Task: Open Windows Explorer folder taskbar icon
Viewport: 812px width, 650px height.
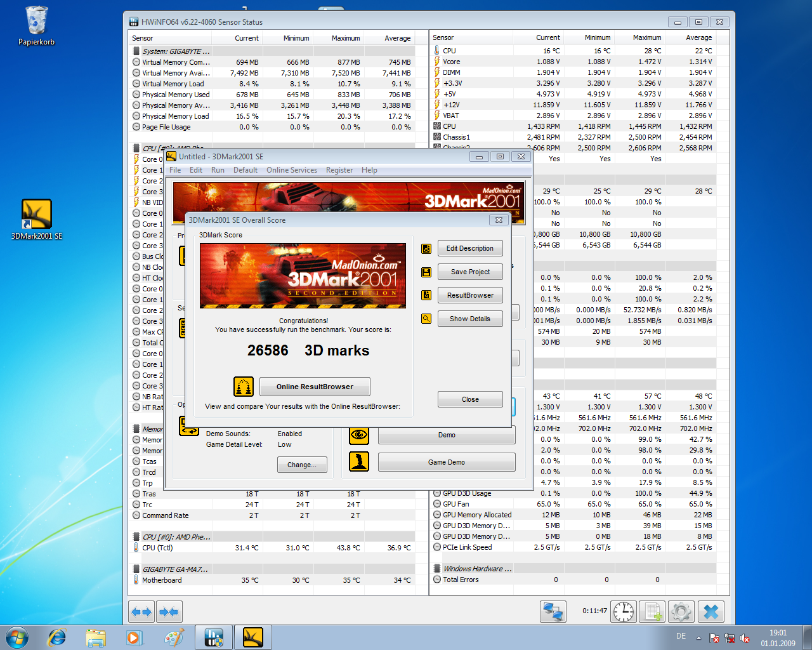Action: click(96, 637)
